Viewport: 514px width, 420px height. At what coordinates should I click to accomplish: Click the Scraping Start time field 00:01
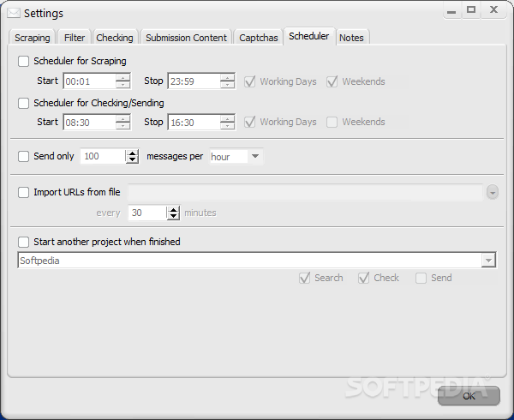point(89,81)
